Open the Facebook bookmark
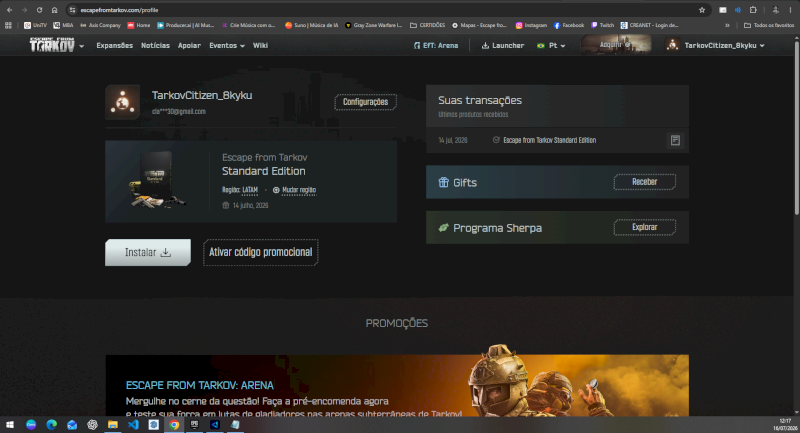This screenshot has height=433, width=800. pos(569,25)
